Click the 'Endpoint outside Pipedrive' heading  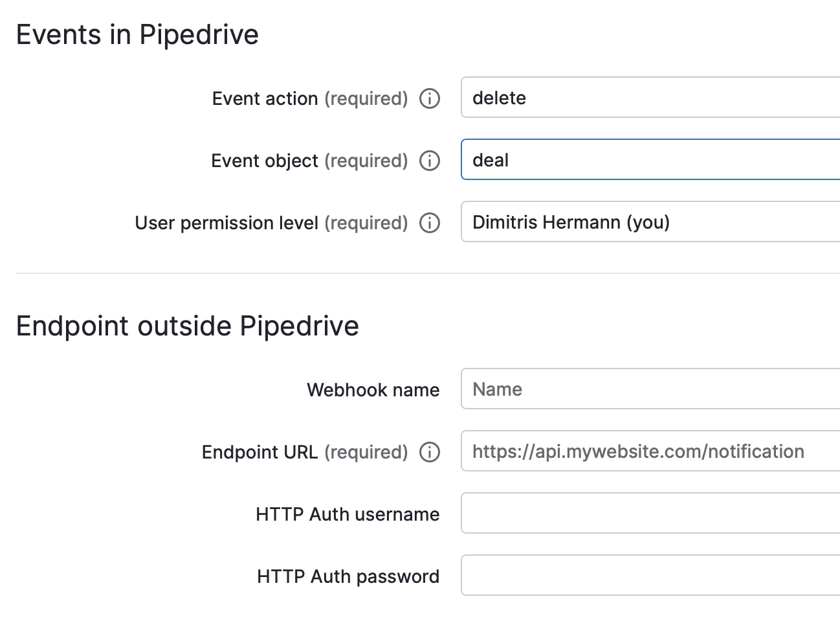coord(187,326)
